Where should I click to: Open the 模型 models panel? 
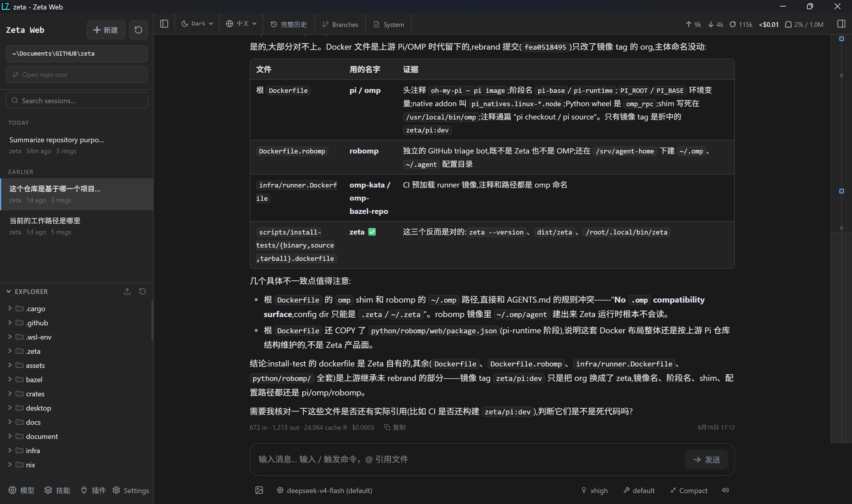21,490
